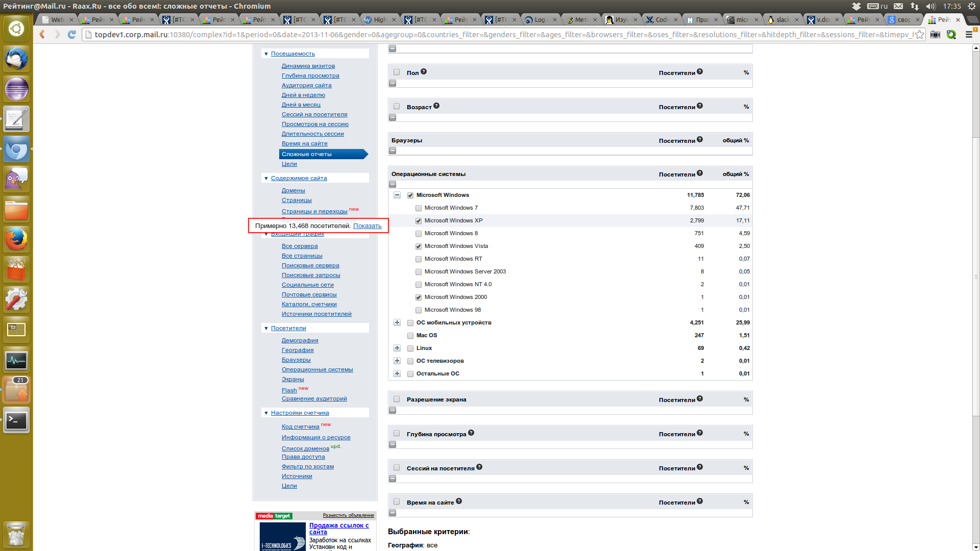Open Terminal from the Ubuntu launcher

click(16, 421)
